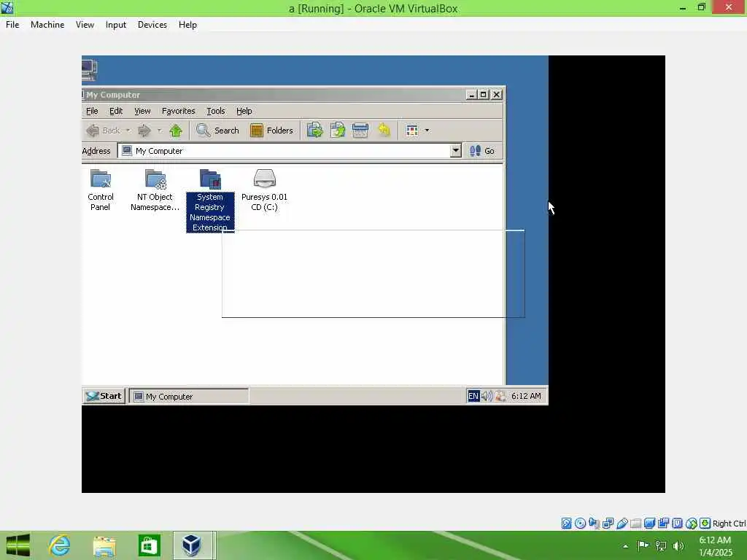This screenshot has width=747, height=560.
Task: Open the Forward history dropdown arrow
Action: click(160, 131)
